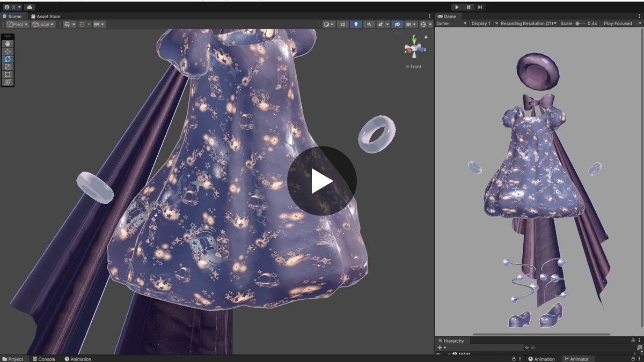Viewport: 644px width, 362px height.
Task: Open the Pivot handle position dropdown
Action: (17, 24)
